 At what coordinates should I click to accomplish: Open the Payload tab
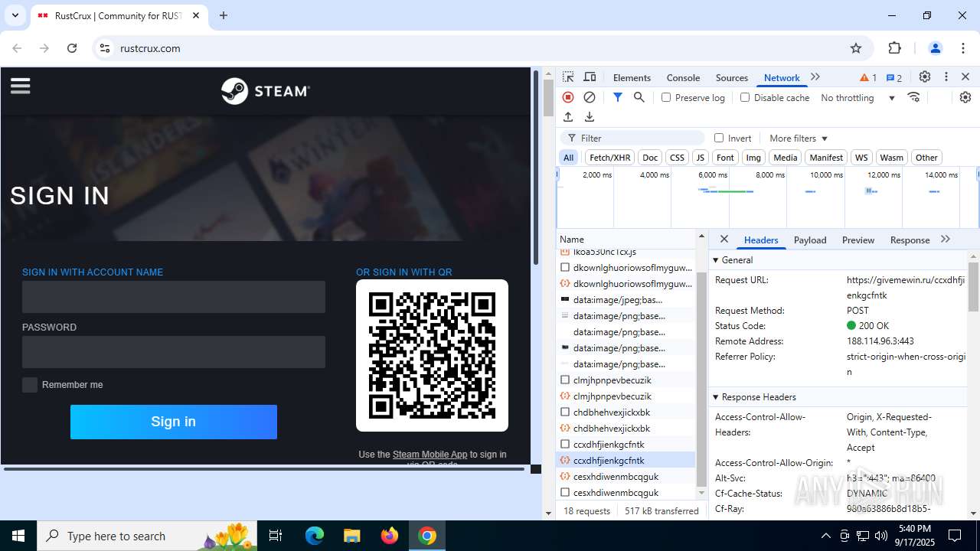tap(809, 240)
